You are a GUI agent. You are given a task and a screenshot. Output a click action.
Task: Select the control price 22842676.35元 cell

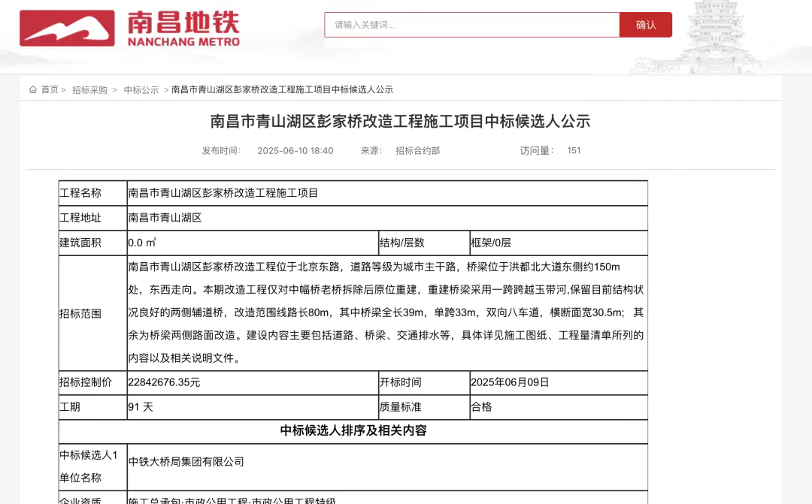click(165, 382)
